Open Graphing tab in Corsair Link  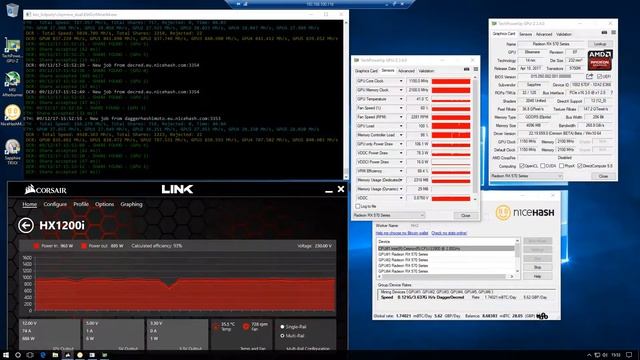tap(131, 204)
